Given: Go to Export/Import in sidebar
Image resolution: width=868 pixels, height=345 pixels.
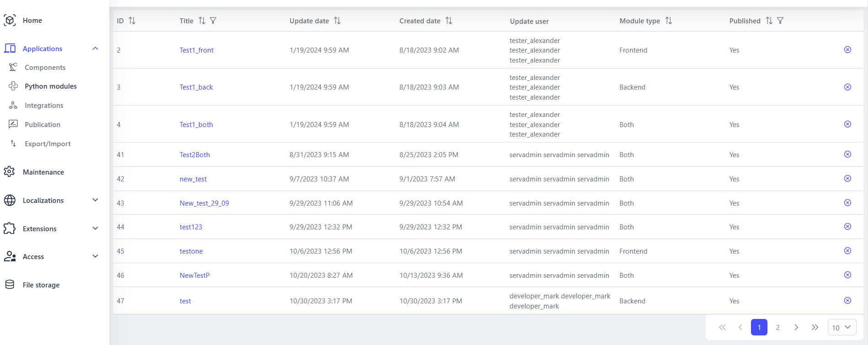Looking at the screenshot, I should coord(48,144).
